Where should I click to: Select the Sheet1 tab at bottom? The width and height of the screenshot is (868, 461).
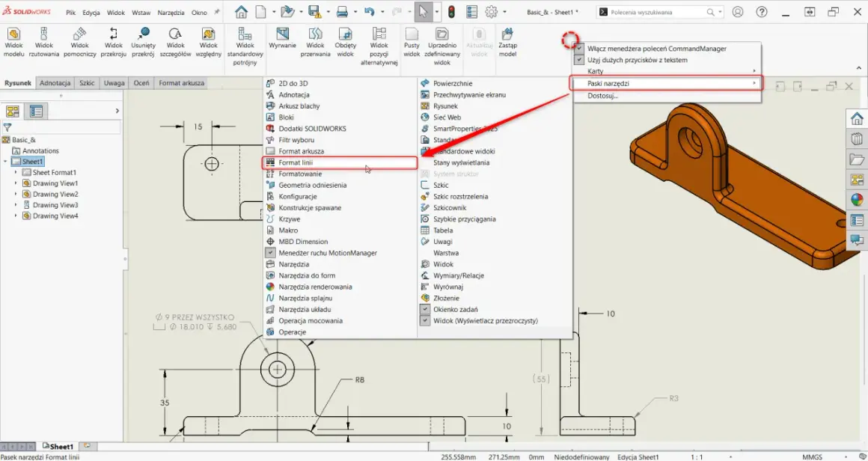pyautogui.click(x=58, y=446)
